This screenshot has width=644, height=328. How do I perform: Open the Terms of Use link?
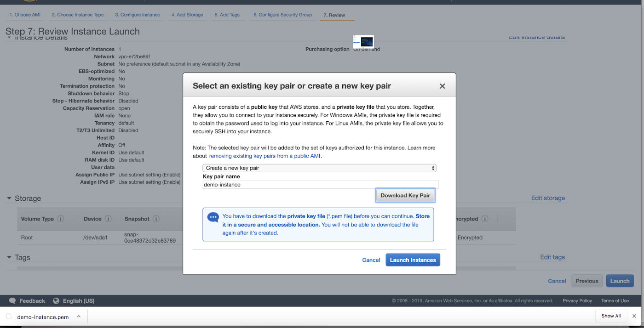click(x=615, y=301)
